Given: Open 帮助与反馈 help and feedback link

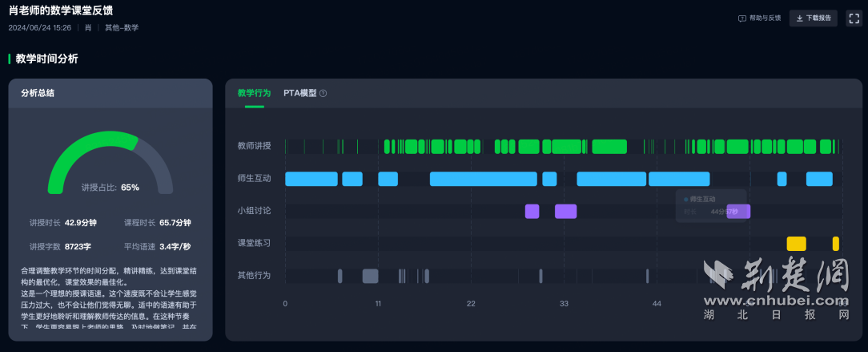Looking at the screenshot, I should coord(759,18).
